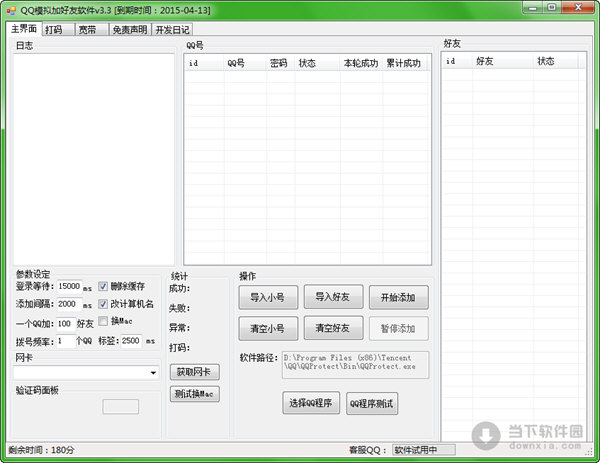This screenshot has height=463, width=600.
Task: Minimize the window
Action: (533, 7)
